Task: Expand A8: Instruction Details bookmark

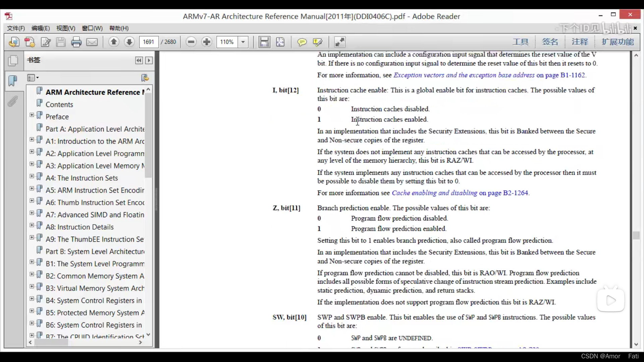Action: [32, 225]
